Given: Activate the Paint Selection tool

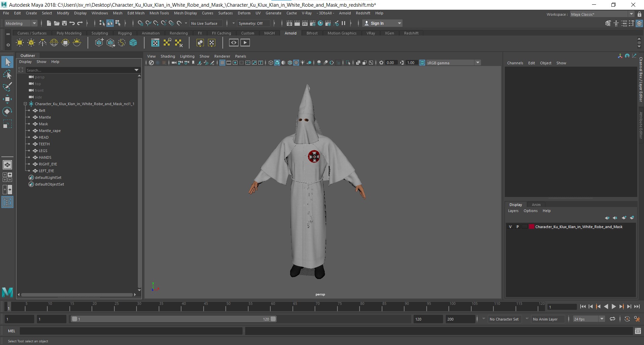Looking at the screenshot, I should click(7, 87).
